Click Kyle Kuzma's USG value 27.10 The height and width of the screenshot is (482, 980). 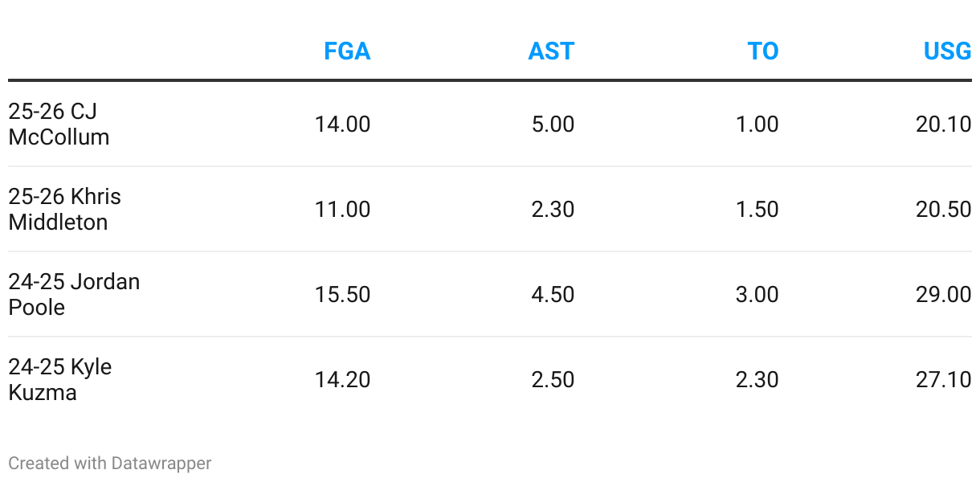943,380
